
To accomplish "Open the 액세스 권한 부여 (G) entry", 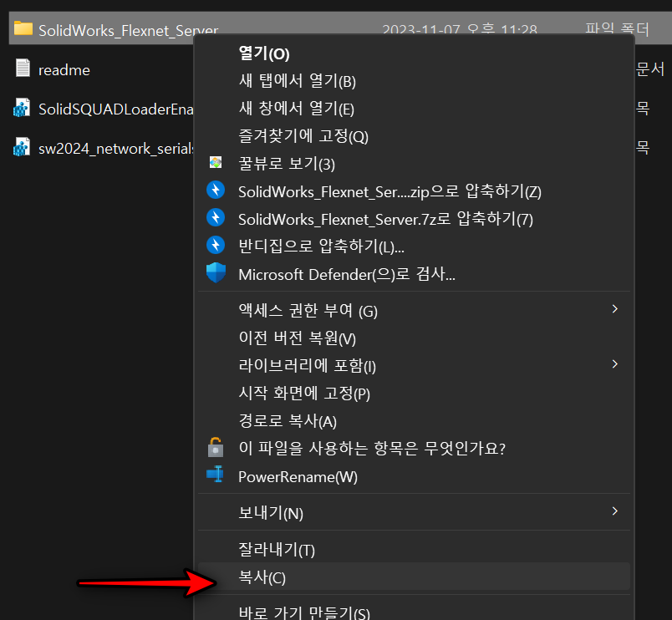I will (x=414, y=311).
